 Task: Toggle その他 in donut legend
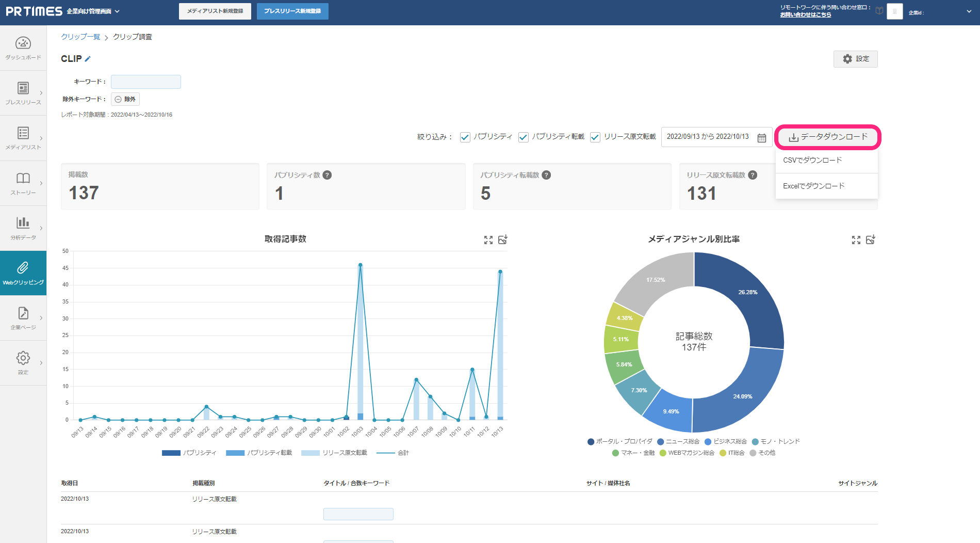pos(762,453)
